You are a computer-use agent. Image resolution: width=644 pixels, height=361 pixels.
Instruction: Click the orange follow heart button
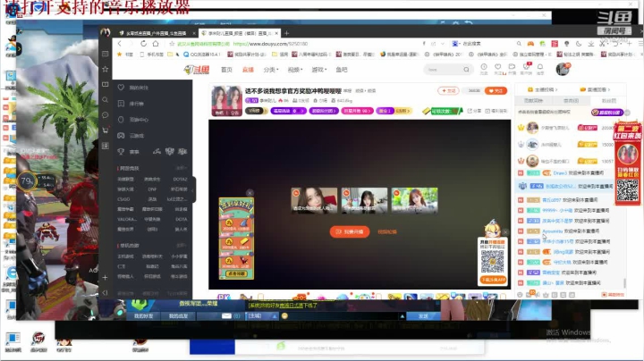click(496, 90)
